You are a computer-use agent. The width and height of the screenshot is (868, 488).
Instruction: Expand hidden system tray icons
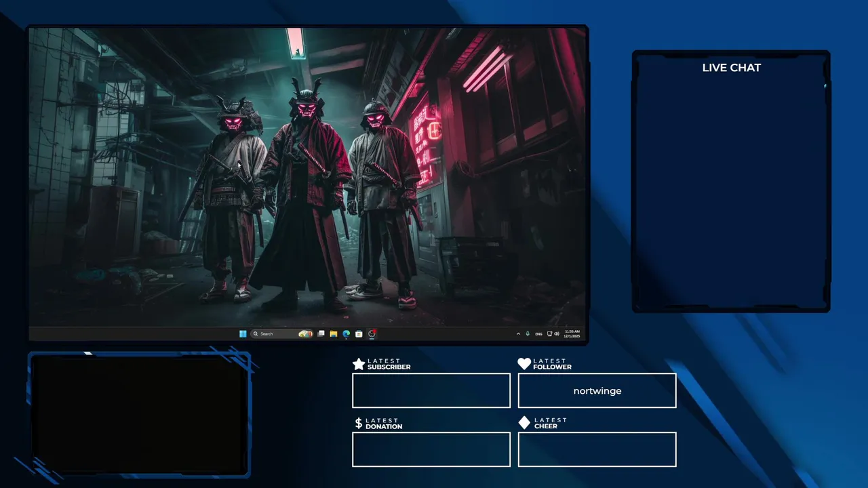pos(518,333)
